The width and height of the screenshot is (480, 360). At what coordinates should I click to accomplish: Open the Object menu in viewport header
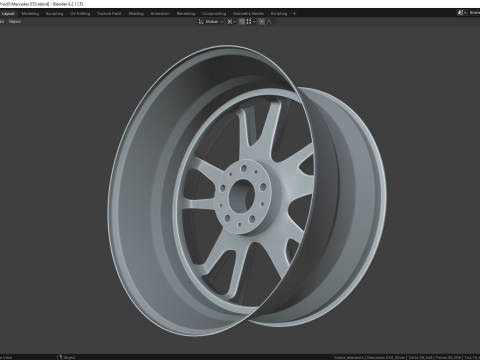click(15, 22)
